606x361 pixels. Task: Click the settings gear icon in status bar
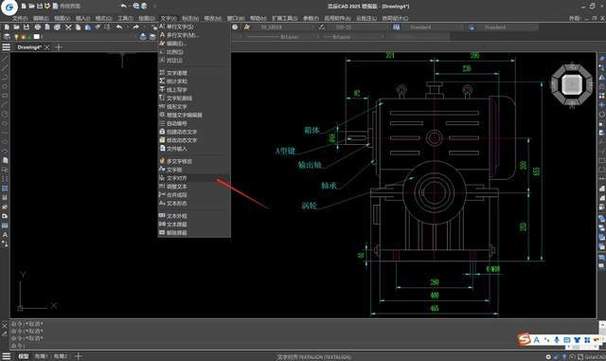click(x=548, y=357)
